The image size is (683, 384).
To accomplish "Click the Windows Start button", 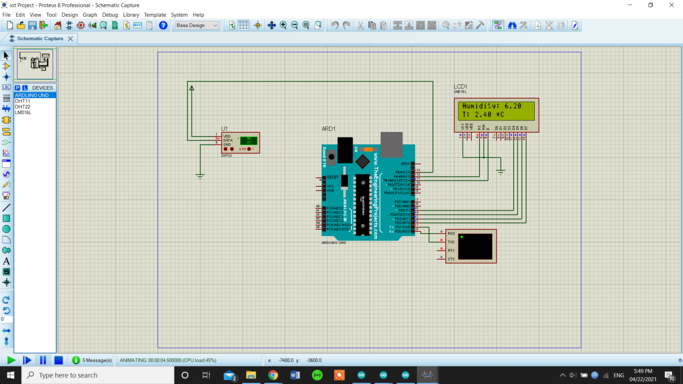I will pyautogui.click(x=10, y=375).
